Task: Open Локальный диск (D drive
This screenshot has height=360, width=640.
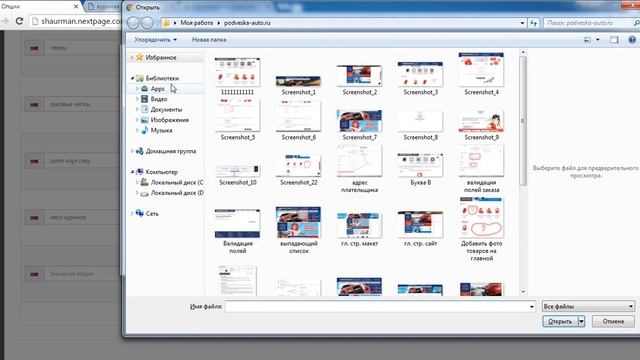Action: tap(177, 193)
